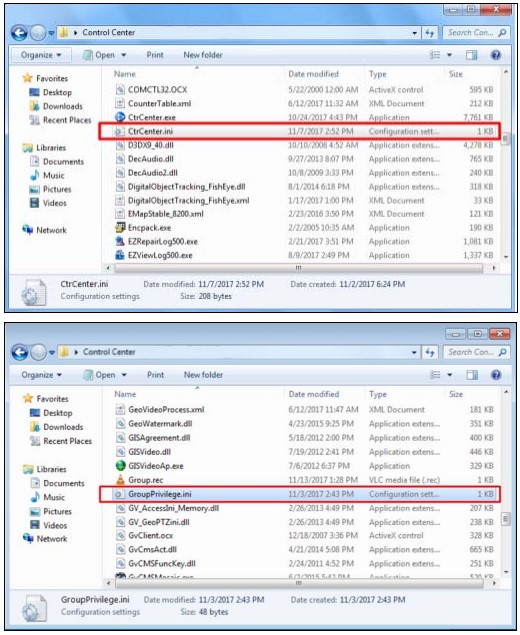This screenshot has width=520, height=635.
Task: Select Encpack.exe file icon
Action: 120,228
